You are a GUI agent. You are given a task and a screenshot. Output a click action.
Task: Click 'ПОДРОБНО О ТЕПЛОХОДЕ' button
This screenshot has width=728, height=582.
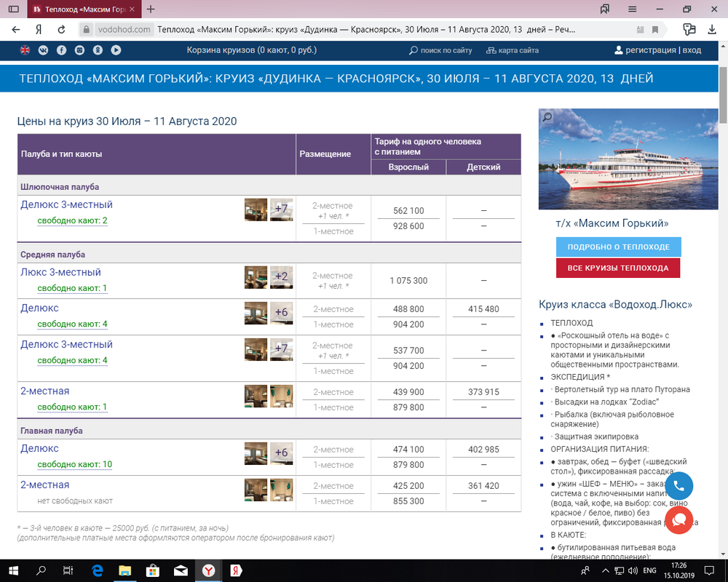point(618,247)
